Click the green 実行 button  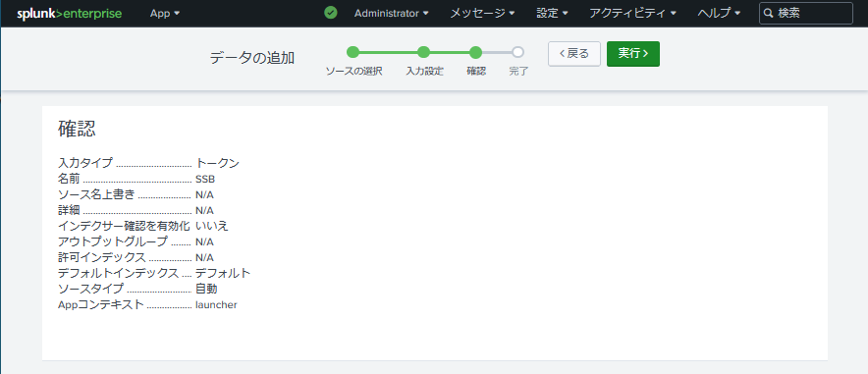click(x=632, y=54)
